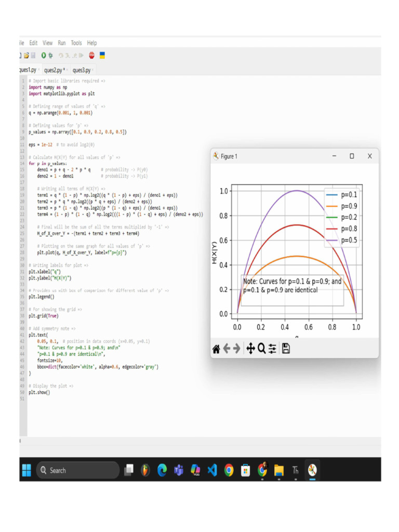Image resolution: width=399 pixels, height=532 pixels.
Task: Open the View menu
Action: click(x=47, y=43)
